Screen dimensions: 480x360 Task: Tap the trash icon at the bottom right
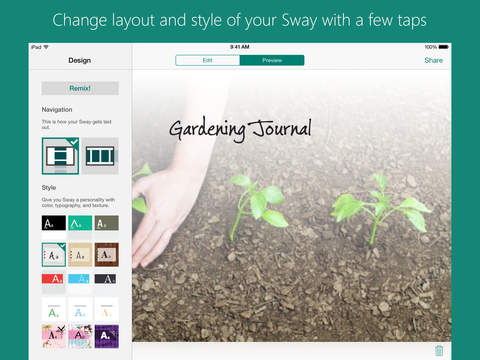click(439, 351)
